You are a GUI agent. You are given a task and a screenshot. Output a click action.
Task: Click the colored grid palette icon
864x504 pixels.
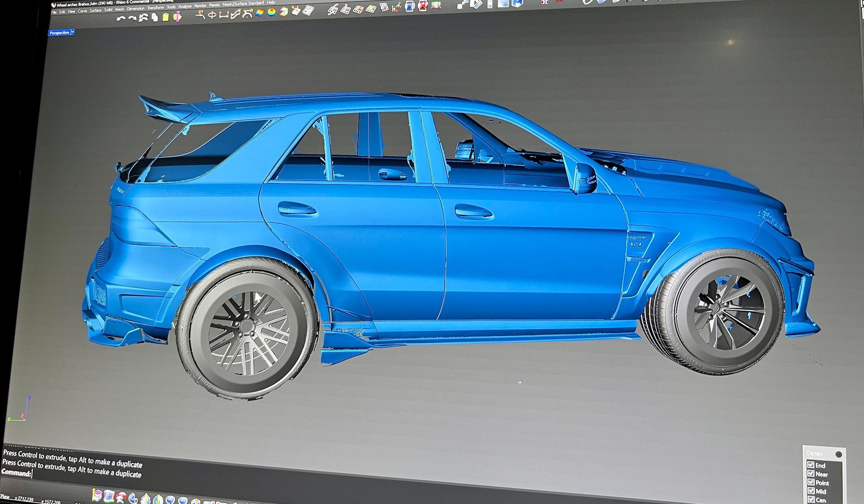click(x=436, y=4)
